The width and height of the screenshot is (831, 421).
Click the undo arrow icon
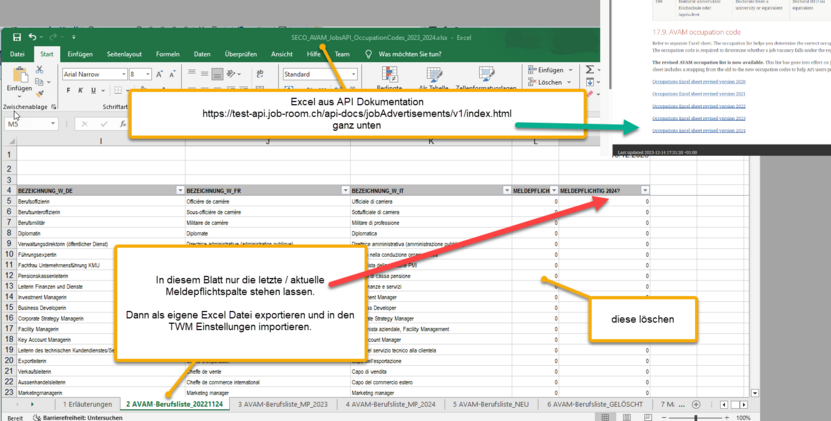point(34,38)
